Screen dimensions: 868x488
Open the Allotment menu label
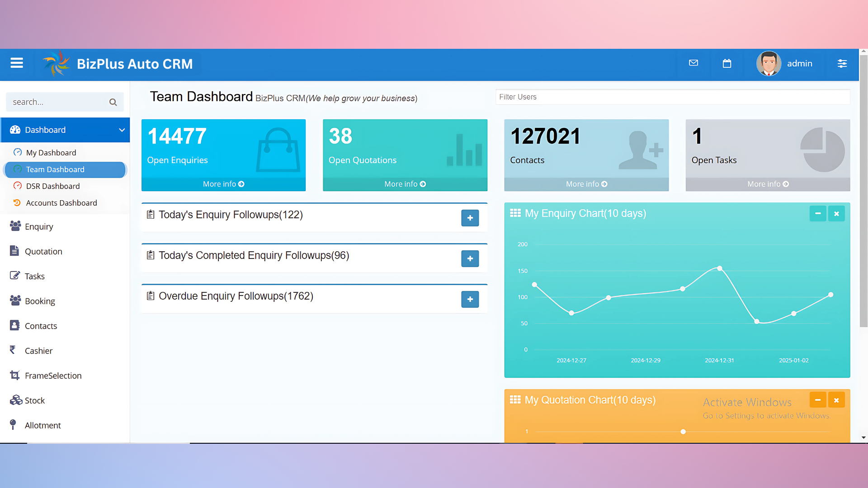(43, 425)
